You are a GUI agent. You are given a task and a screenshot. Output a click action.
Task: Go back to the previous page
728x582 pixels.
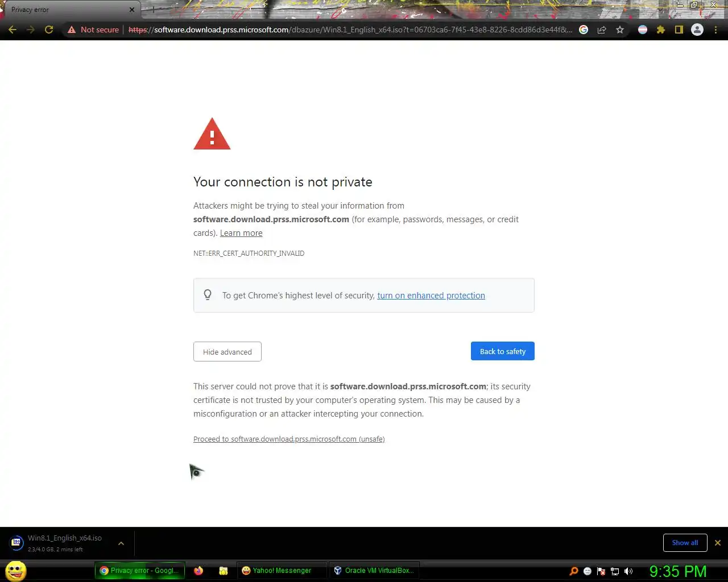(x=13, y=30)
